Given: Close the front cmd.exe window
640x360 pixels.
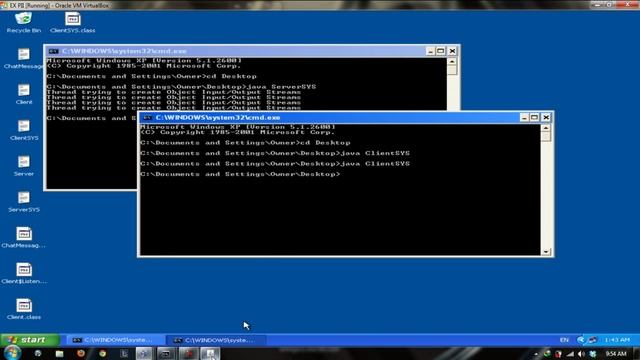Looking at the screenshot, I should pyautogui.click(x=546, y=118).
